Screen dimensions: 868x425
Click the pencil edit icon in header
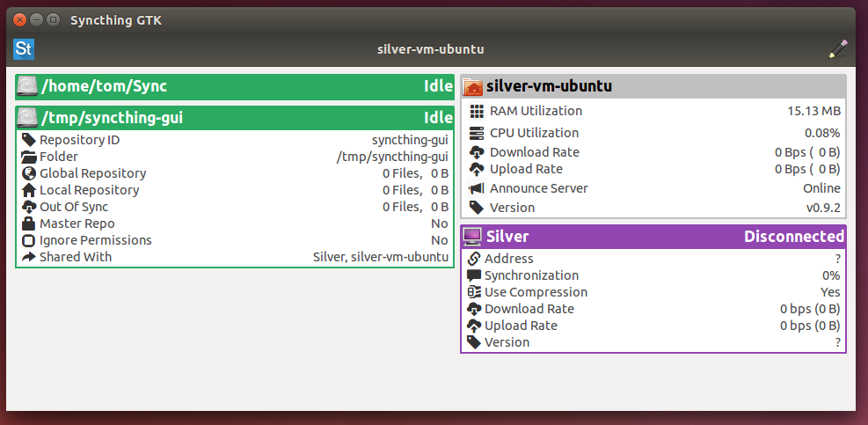pos(837,49)
